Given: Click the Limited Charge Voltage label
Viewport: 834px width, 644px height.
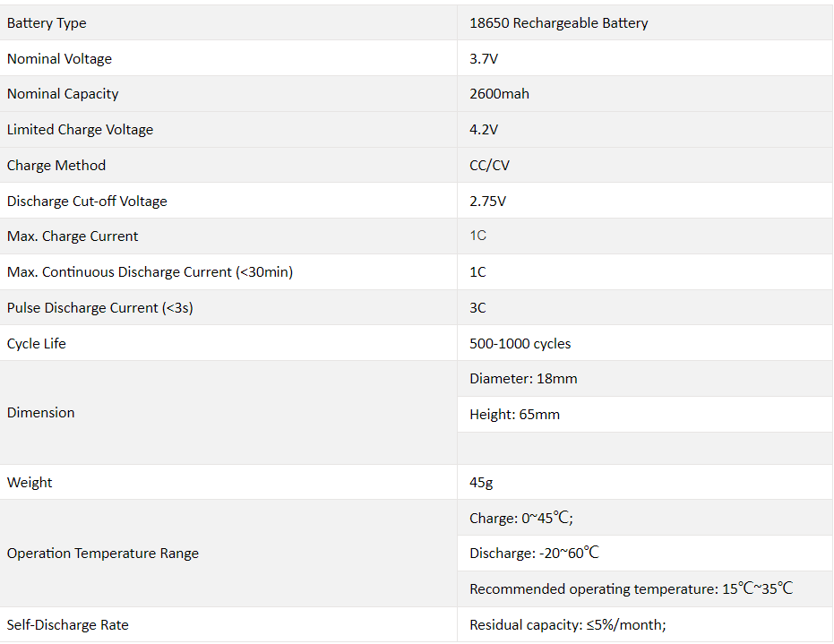Looking at the screenshot, I should coord(80,130).
